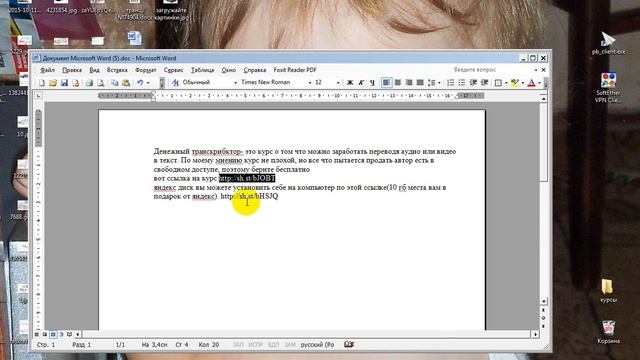
Task: Align text right
Action: (x=409, y=83)
